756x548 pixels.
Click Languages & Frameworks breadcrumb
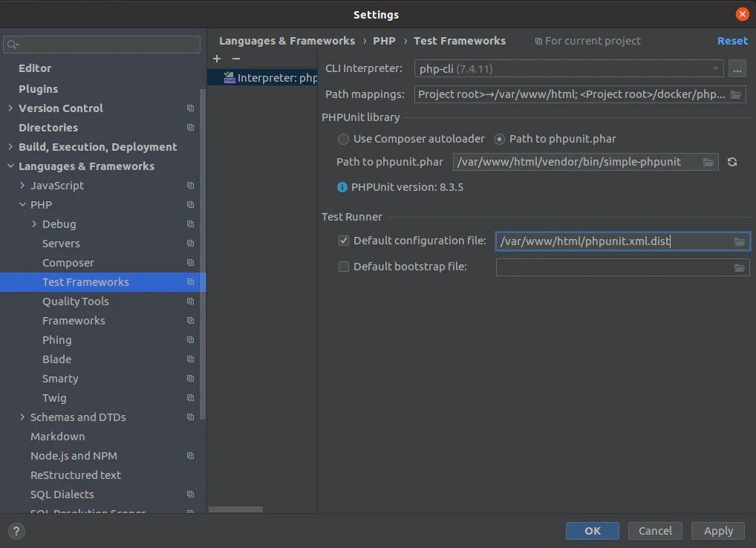(x=287, y=41)
